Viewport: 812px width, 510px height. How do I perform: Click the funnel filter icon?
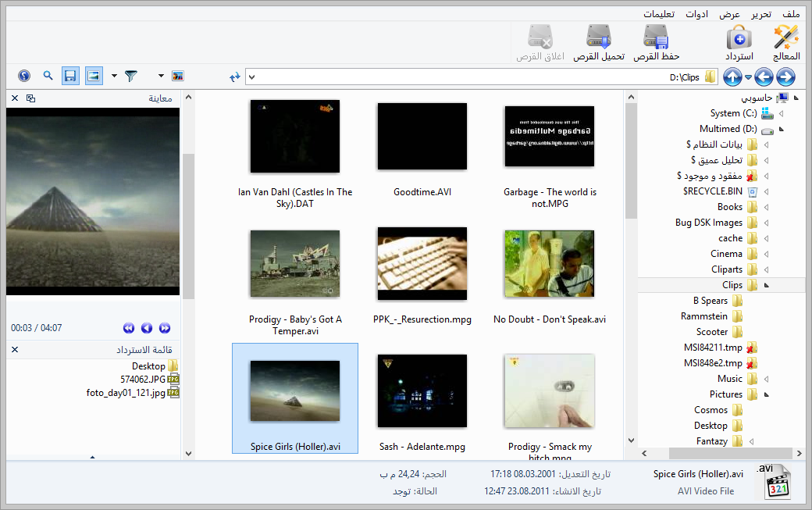coord(131,76)
